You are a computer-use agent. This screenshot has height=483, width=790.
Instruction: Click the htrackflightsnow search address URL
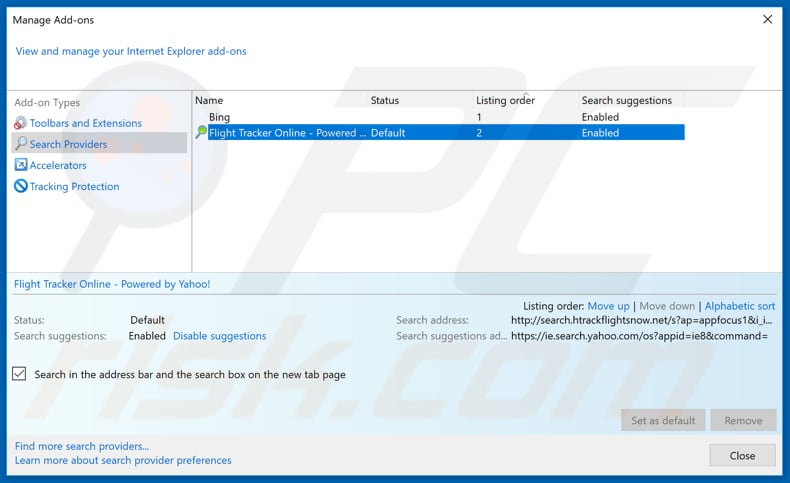point(641,320)
